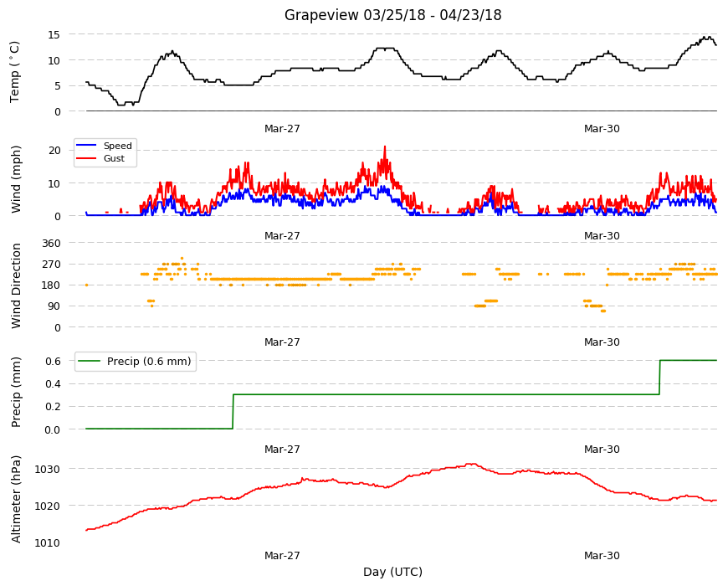
Task: Click the blue Speed legend line
Action: pyautogui.click(x=86, y=146)
